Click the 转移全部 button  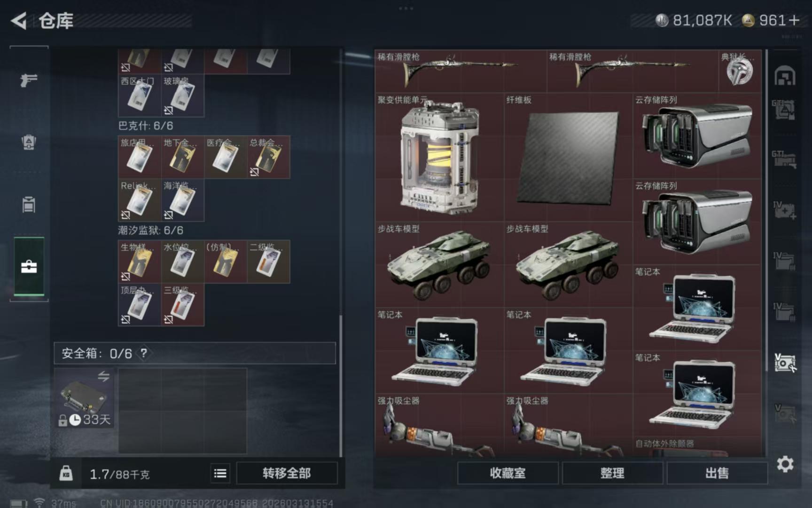point(287,473)
